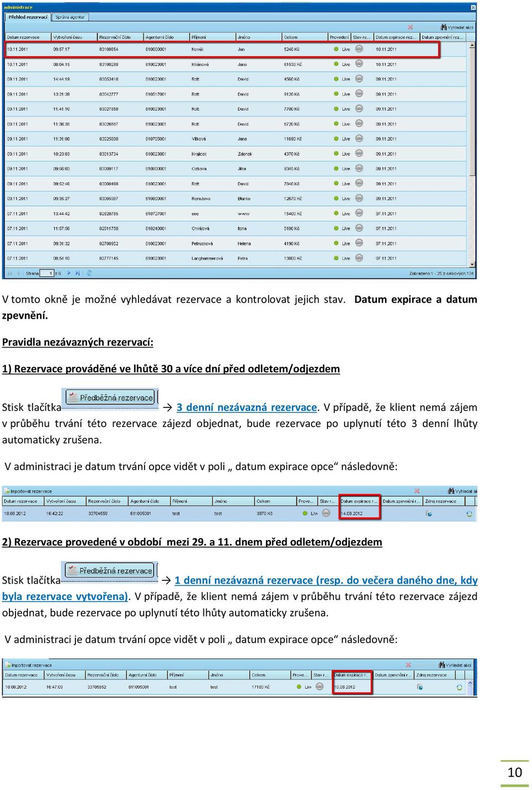Screen dimensions: 532x790
Task: Click refresh icon in 33705552 row
Action: pos(459,687)
